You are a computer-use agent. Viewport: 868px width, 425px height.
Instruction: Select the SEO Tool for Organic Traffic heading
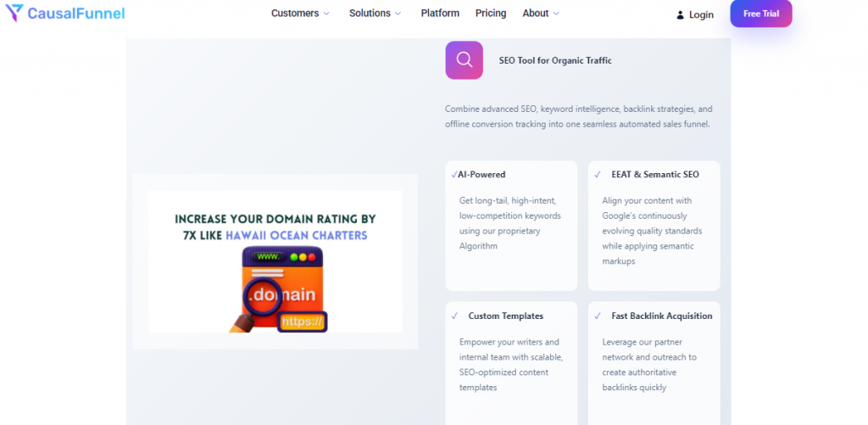click(x=555, y=61)
